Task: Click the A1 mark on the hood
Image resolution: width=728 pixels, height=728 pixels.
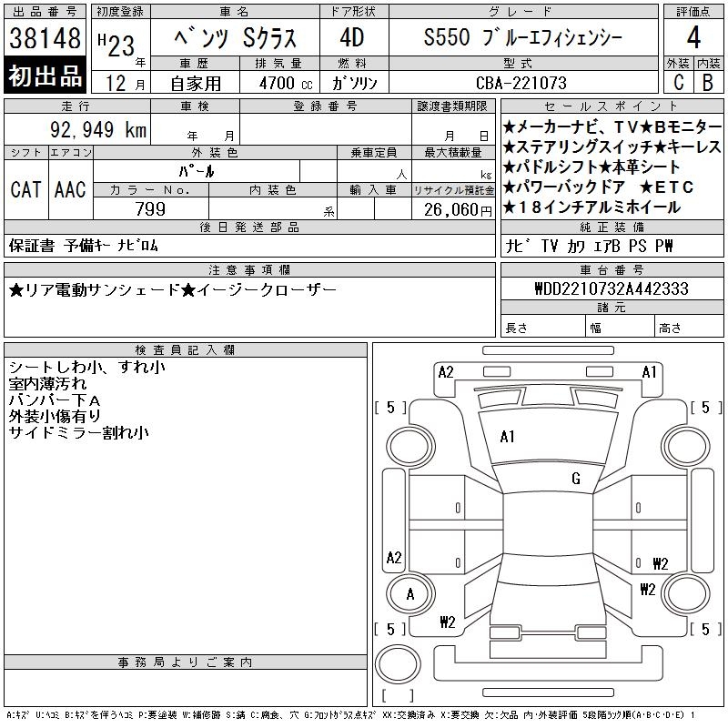Action: click(507, 437)
